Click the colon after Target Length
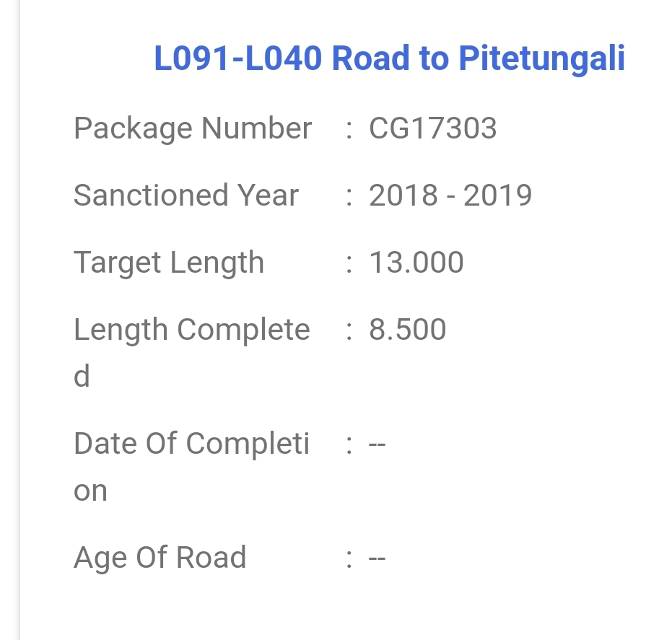Screen dimensions: 672x640 pos(349,263)
